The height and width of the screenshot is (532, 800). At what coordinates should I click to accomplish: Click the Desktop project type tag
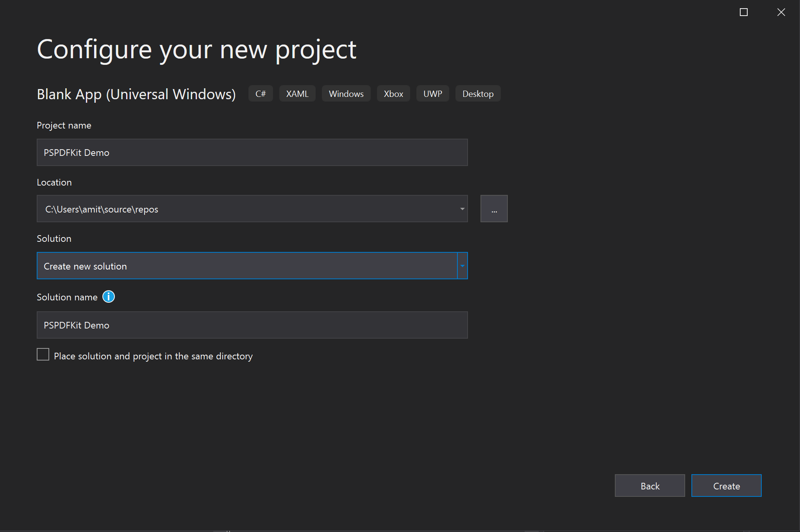tap(478, 94)
